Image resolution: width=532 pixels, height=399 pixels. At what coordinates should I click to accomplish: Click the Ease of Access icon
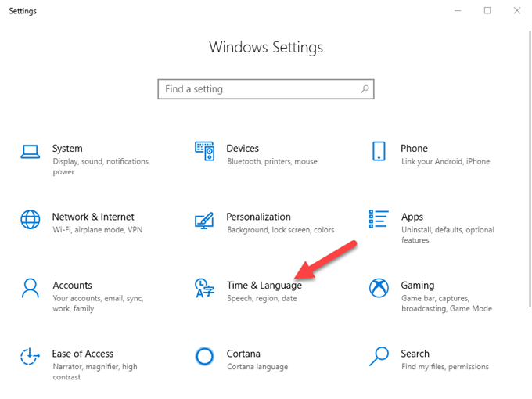point(31,357)
